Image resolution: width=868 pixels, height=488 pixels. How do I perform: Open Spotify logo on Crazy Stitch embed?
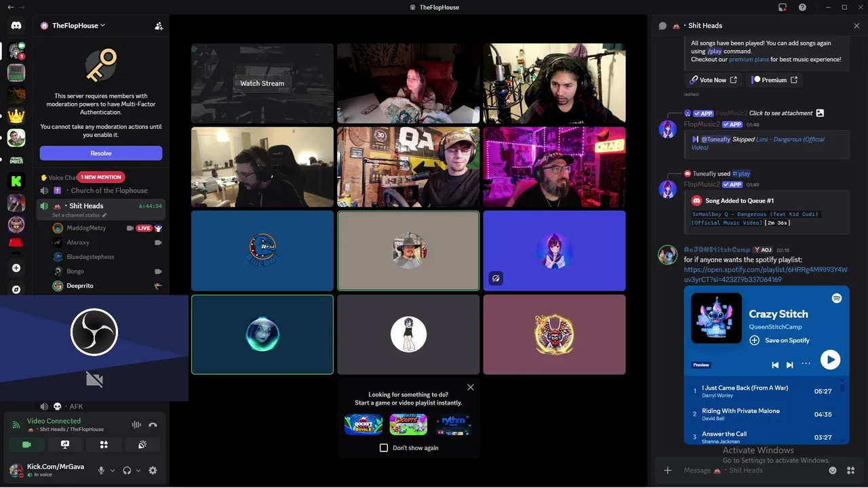click(837, 298)
